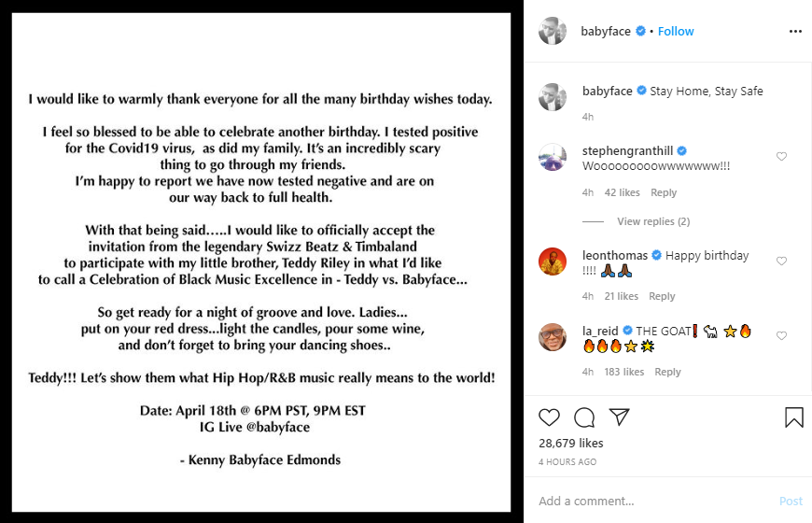
Task: Like stephengranthill's comment heart
Action: click(782, 157)
